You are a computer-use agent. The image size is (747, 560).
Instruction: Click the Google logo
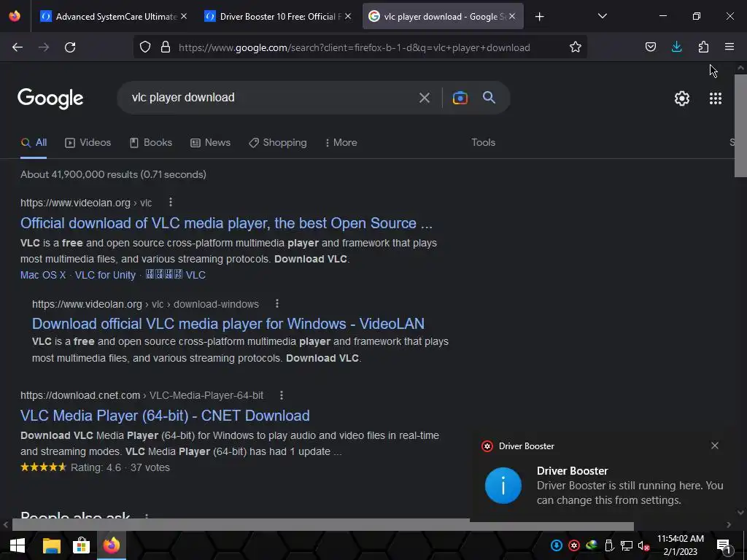click(x=50, y=98)
